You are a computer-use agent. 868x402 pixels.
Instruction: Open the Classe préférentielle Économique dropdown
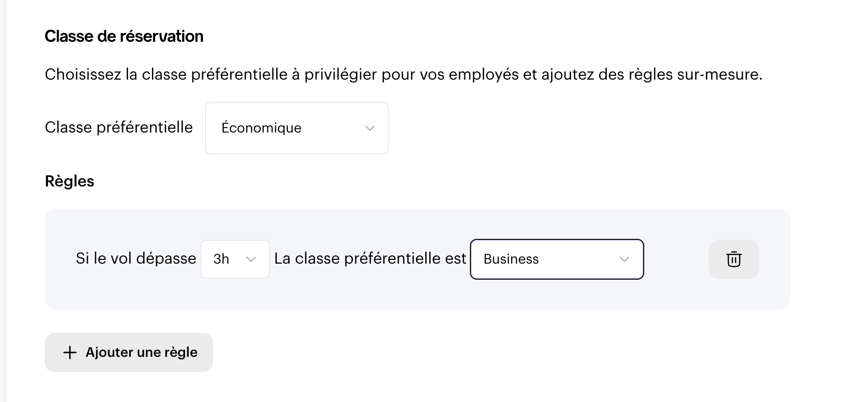297,128
